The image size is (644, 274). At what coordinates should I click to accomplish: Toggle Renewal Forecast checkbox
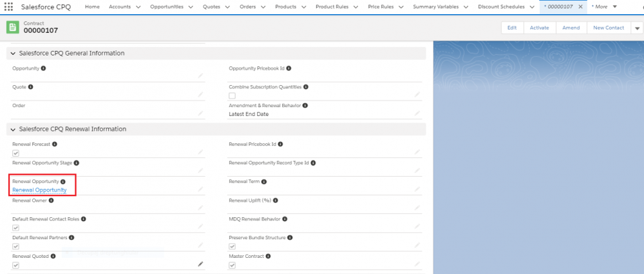(15, 153)
